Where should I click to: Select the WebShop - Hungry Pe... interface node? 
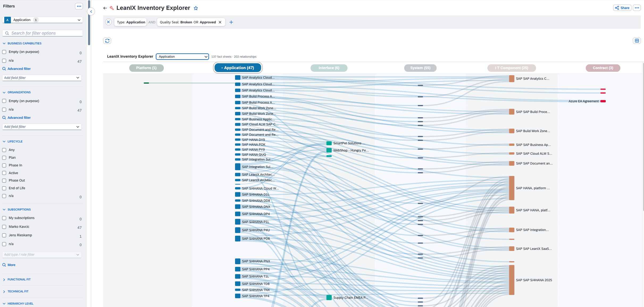(329, 150)
